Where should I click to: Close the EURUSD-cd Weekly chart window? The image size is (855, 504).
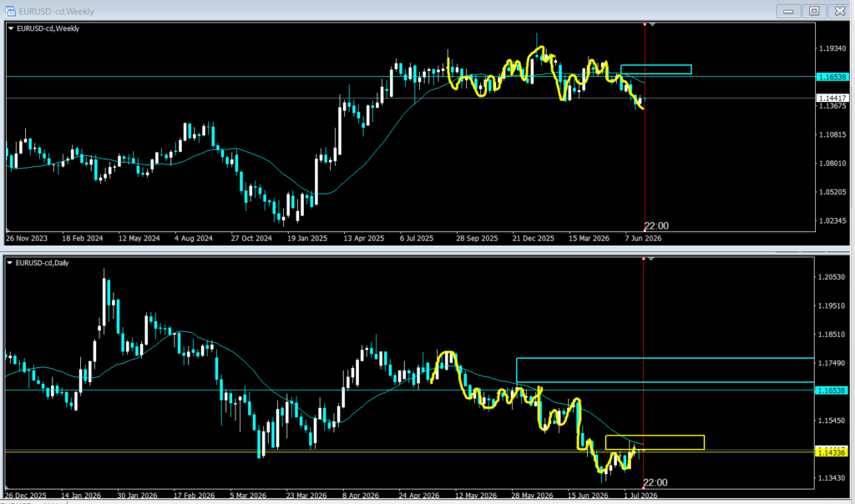click(x=840, y=11)
